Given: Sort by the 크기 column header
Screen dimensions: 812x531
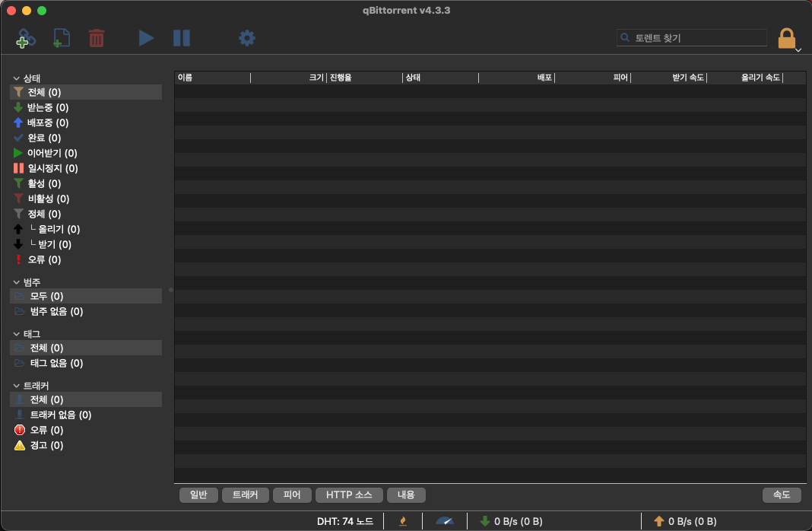Looking at the screenshot, I should click(288, 78).
